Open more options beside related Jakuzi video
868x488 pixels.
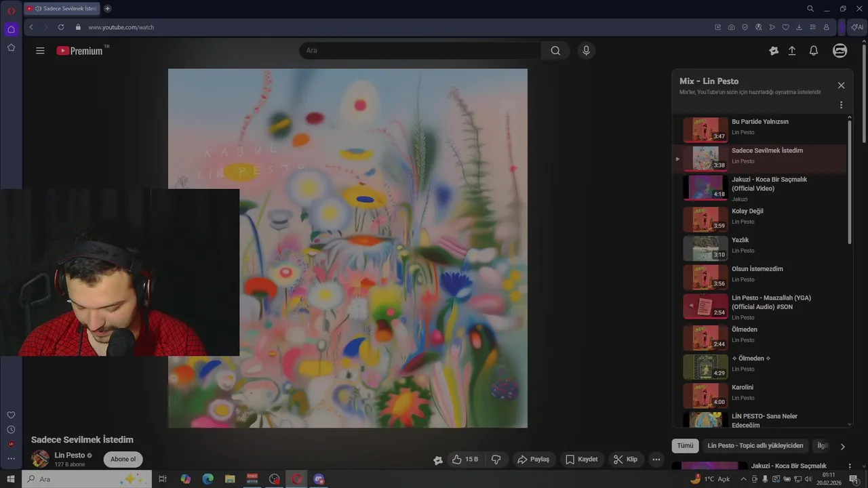(849, 466)
